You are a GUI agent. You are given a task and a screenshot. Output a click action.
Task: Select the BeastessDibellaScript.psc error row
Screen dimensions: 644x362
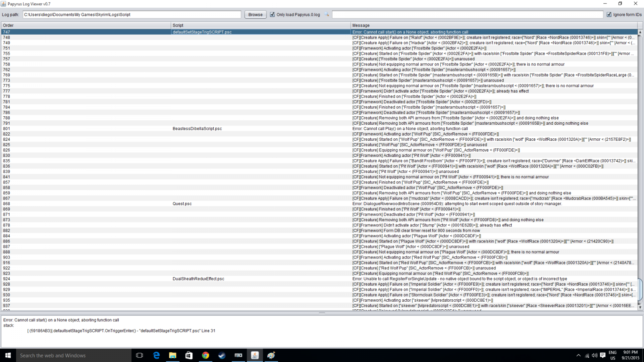coord(197,129)
